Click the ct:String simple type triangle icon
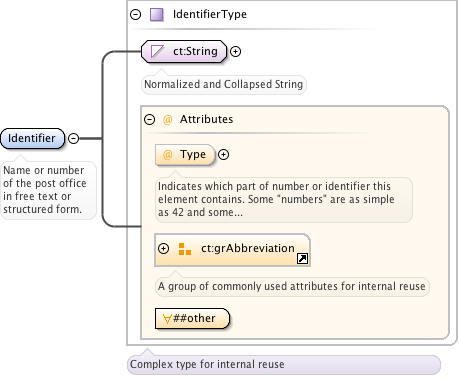459x378 pixels. pyautogui.click(x=157, y=52)
